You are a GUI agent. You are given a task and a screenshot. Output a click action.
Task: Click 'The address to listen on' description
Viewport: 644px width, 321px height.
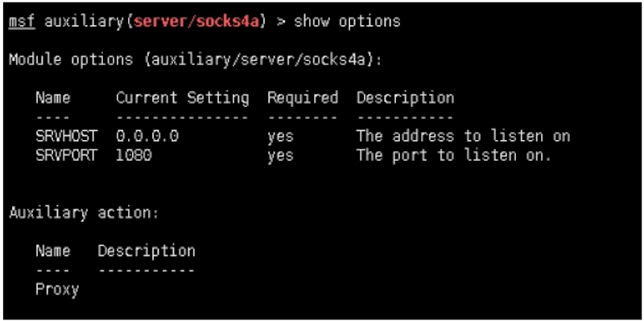pos(464,136)
